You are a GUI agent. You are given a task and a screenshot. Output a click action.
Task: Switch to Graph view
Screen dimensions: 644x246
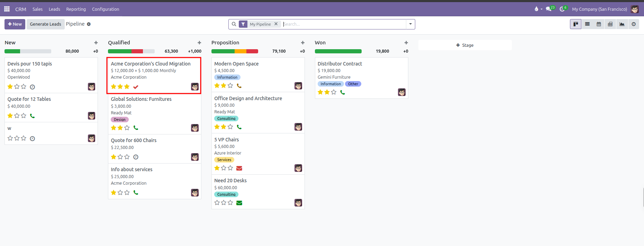coord(622,24)
